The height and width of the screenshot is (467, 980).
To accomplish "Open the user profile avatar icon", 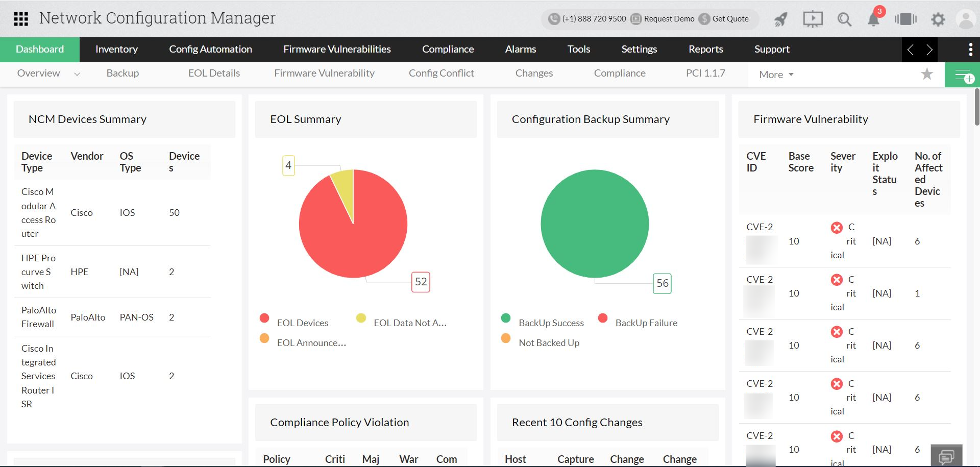I will [965, 19].
